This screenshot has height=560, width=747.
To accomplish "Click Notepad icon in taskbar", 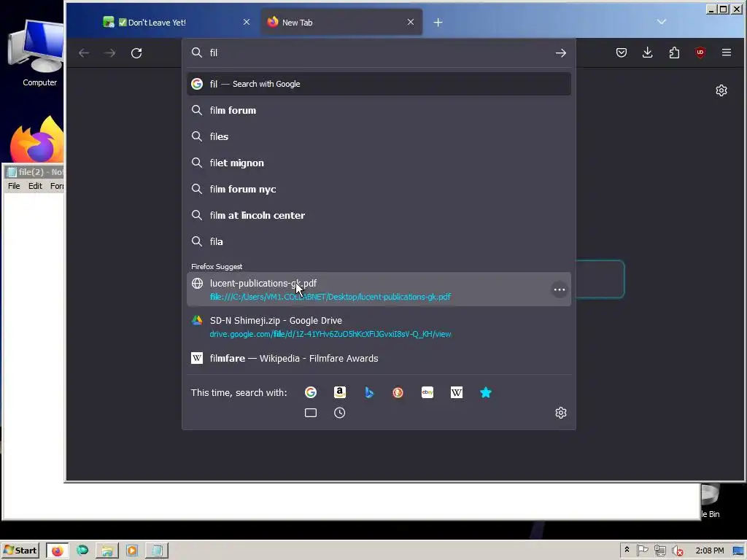I will pos(157,551).
